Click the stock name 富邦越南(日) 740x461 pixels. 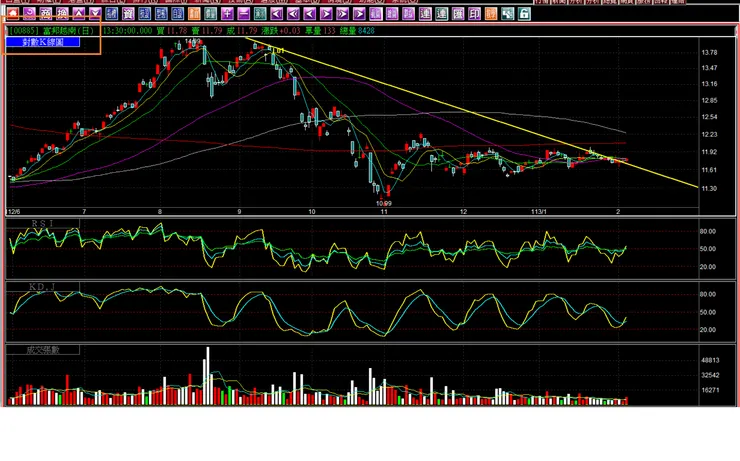pos(68,31)
